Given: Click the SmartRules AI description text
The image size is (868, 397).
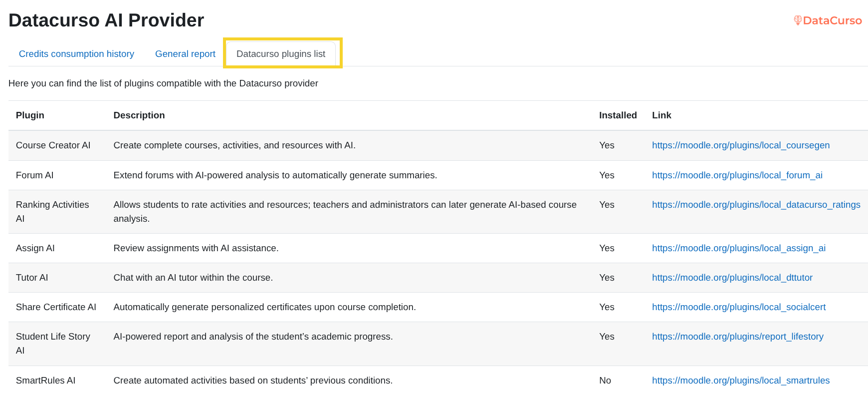Looking at the screenshot, I should 253,381.
